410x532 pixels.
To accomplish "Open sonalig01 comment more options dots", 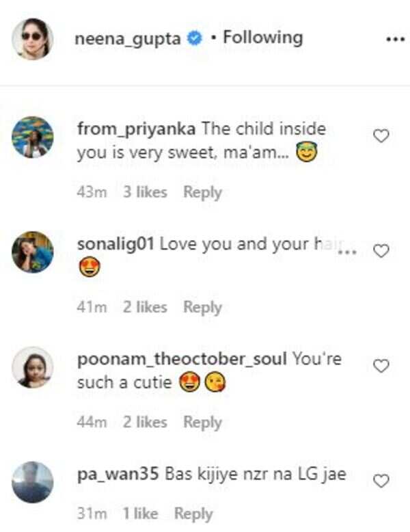I will (348, 252).
